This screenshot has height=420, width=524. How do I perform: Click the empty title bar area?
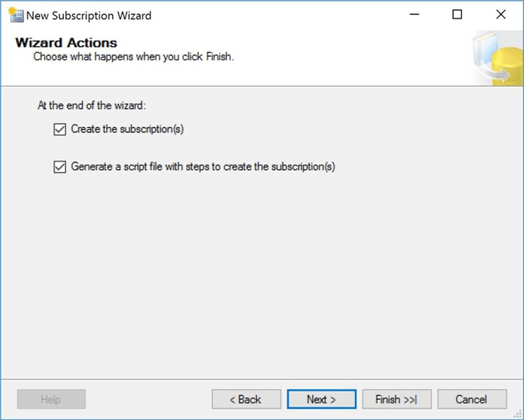(x=268, y=15)
